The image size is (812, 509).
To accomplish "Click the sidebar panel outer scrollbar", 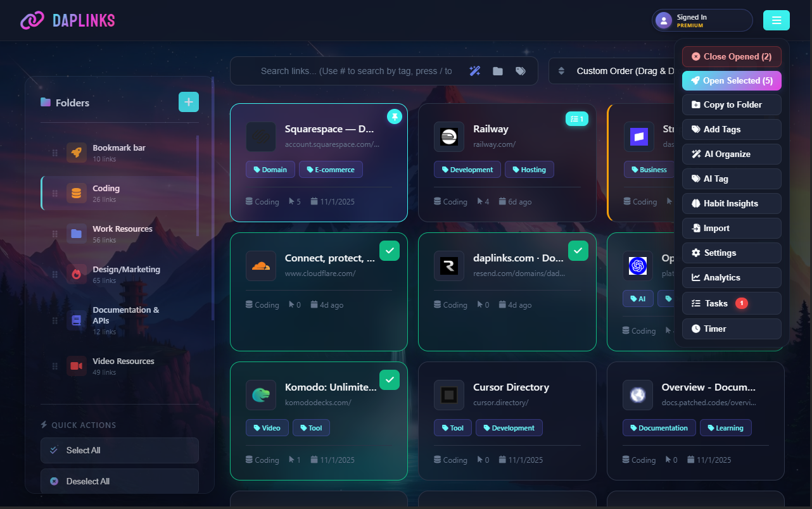I will click(x=213, y=198).
